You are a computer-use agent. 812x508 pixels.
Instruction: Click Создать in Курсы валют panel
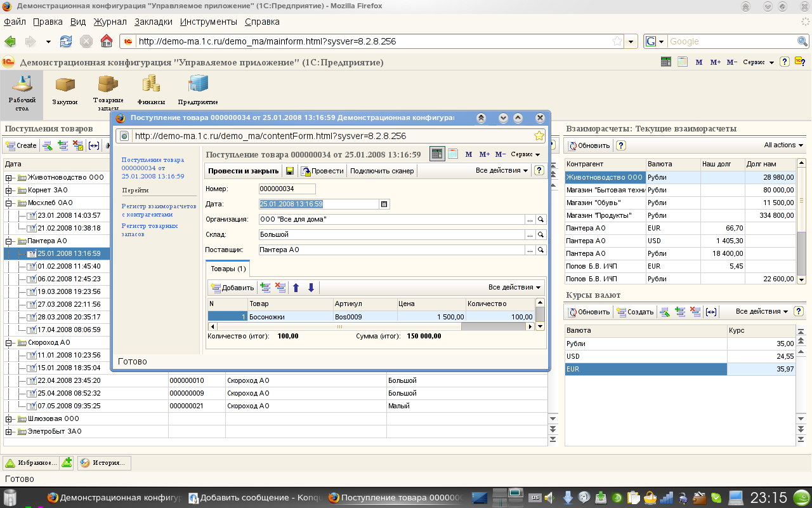(x=635, y=312)
